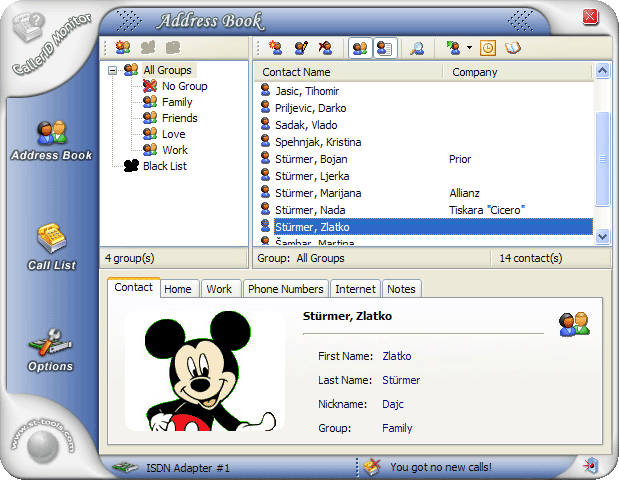619x480 pixels.
Task: Select contact Priljevic, Darko
Action: coord(310,108)
